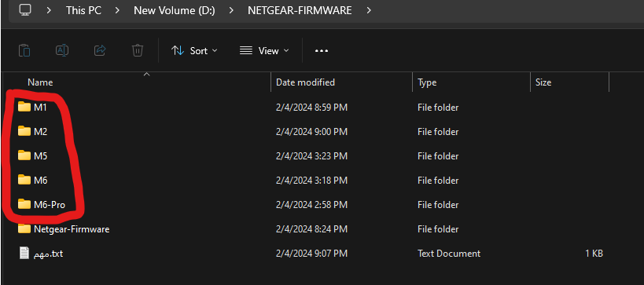Open the See more ellipsis menu
Image resolution: width=644 pixels, height=285 pixels.
321,51
